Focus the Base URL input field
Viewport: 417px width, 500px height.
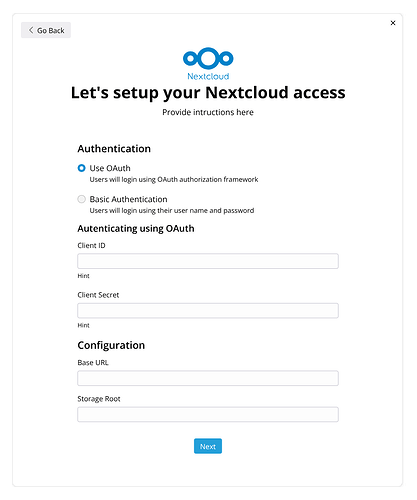[208, 378]
